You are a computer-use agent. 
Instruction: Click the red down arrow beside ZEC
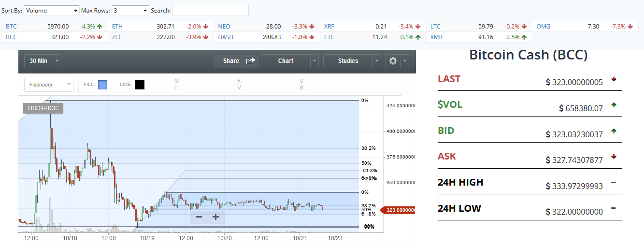tap(206, 37)
